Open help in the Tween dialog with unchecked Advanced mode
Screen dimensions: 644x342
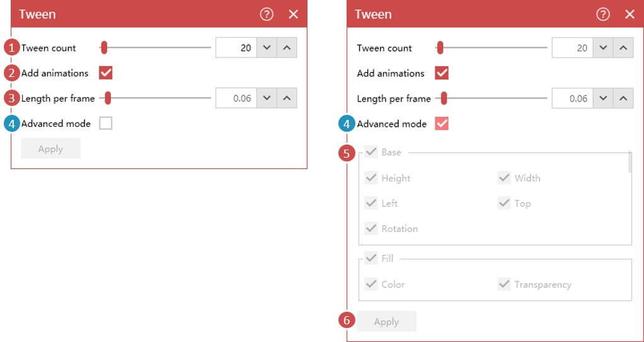click(x=267, y=15)
